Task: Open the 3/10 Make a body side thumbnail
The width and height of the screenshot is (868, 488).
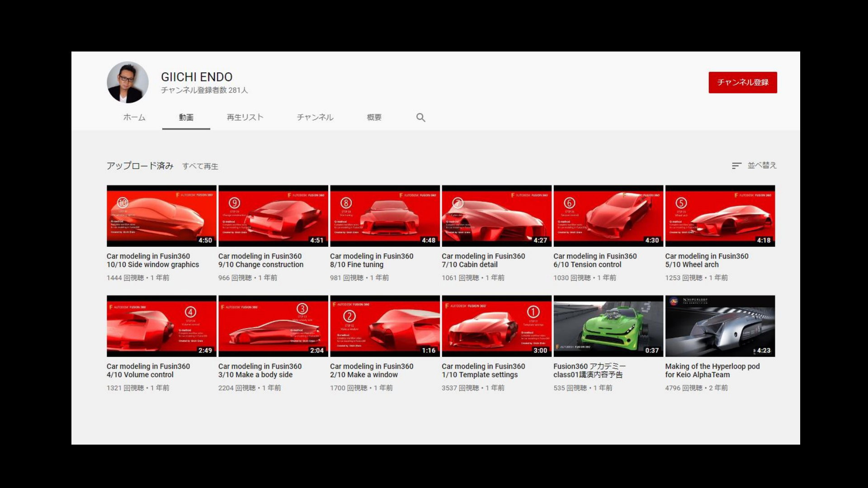Action: point(273,326)
